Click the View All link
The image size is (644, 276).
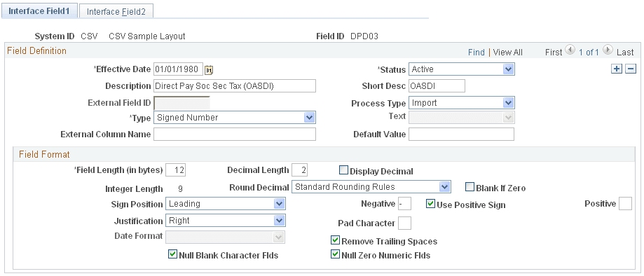coord(507,52)
